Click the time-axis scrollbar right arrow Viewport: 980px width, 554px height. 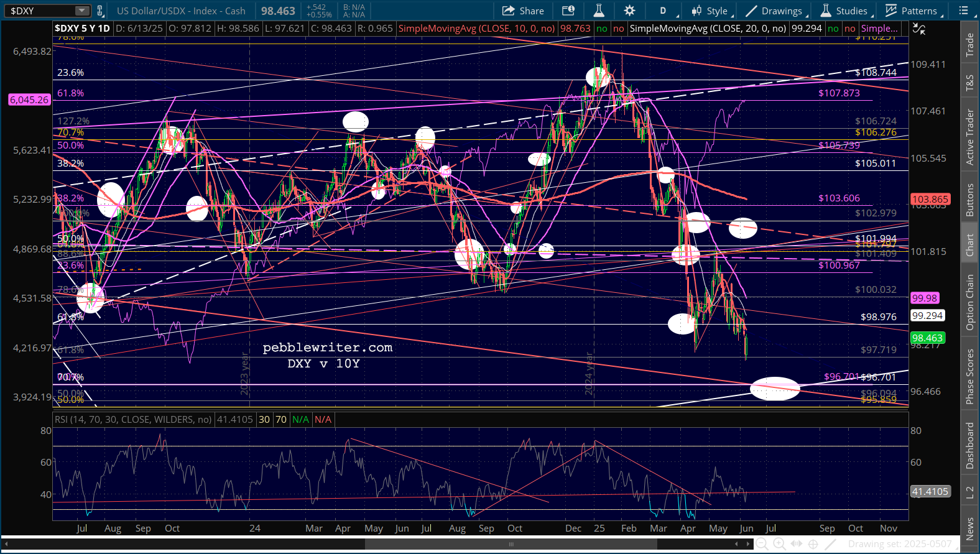click(x=749, y=544)
